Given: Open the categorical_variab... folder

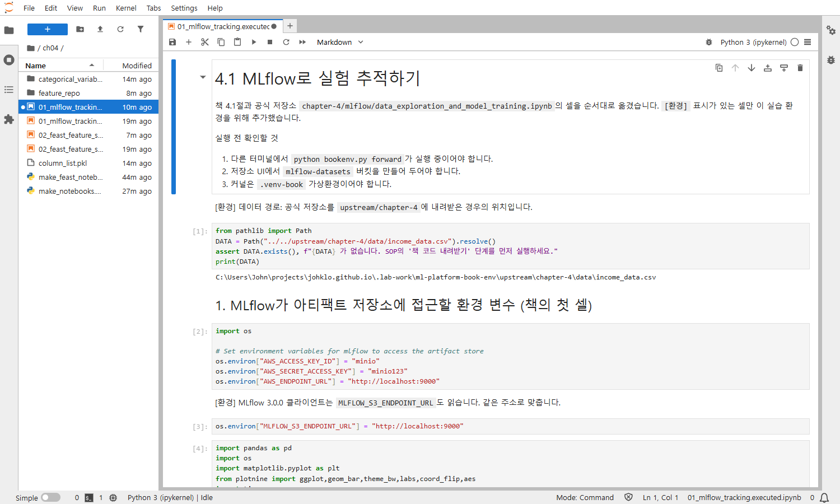Looking at the screenshot, I should pos(89,79).
